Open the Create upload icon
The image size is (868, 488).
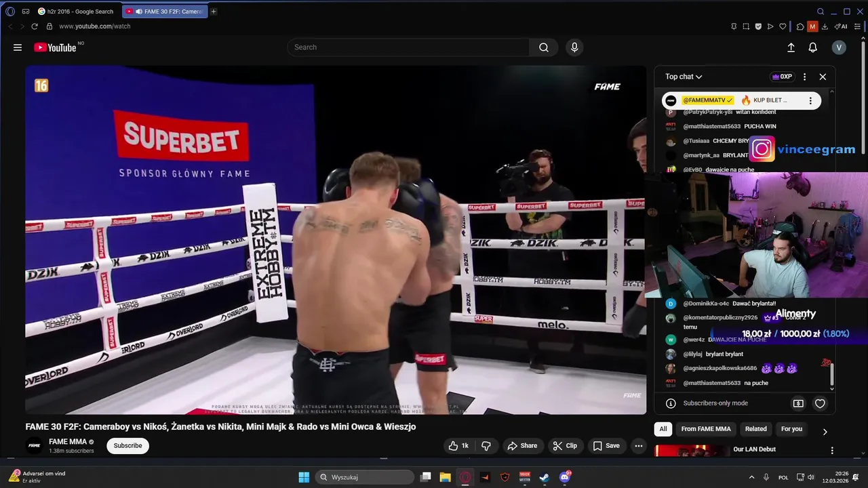(791, 47)
